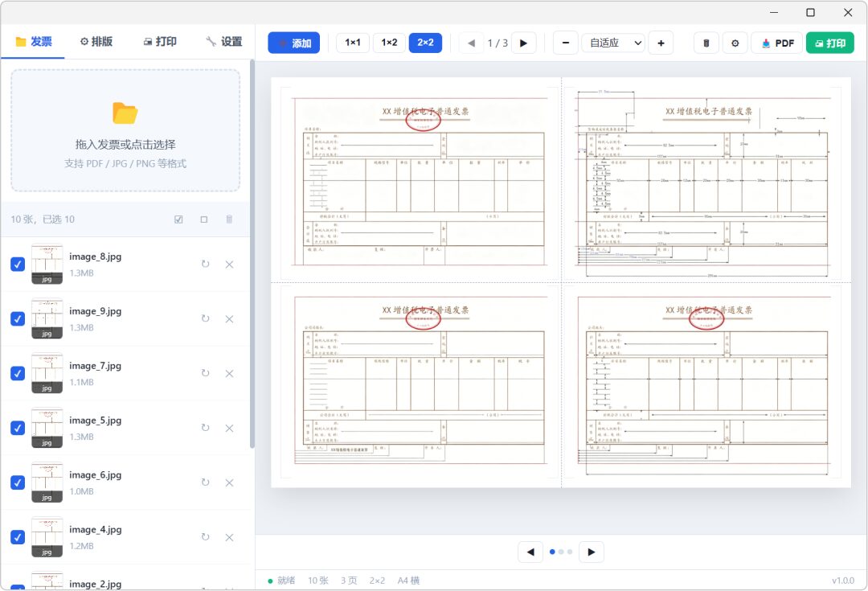Click the 10 张 status entry

click(318, 581)
